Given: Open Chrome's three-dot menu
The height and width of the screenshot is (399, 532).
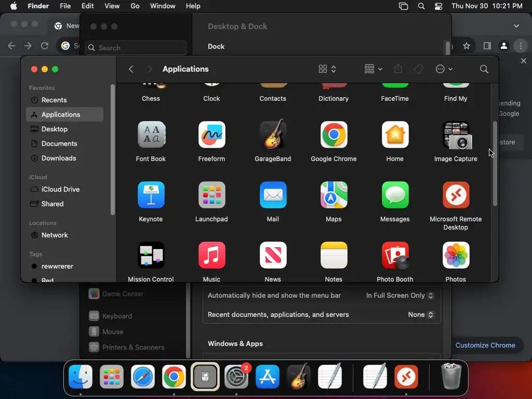Looking at the screenshot, I should [x=521, y=46].
